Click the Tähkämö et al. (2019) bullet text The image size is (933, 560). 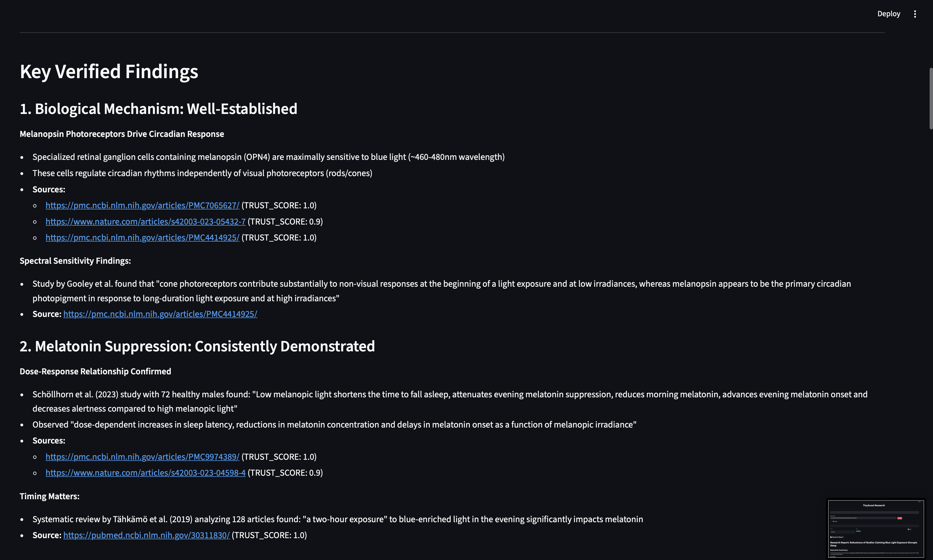pos(337,519)
